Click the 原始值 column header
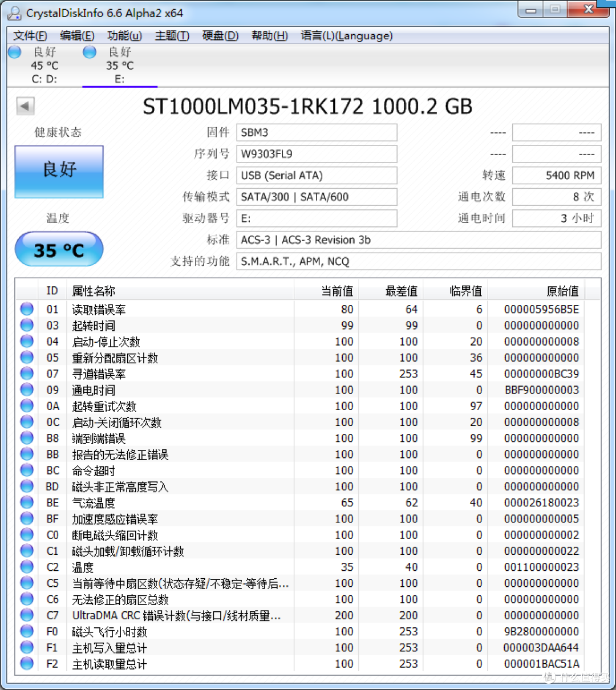 536,291
